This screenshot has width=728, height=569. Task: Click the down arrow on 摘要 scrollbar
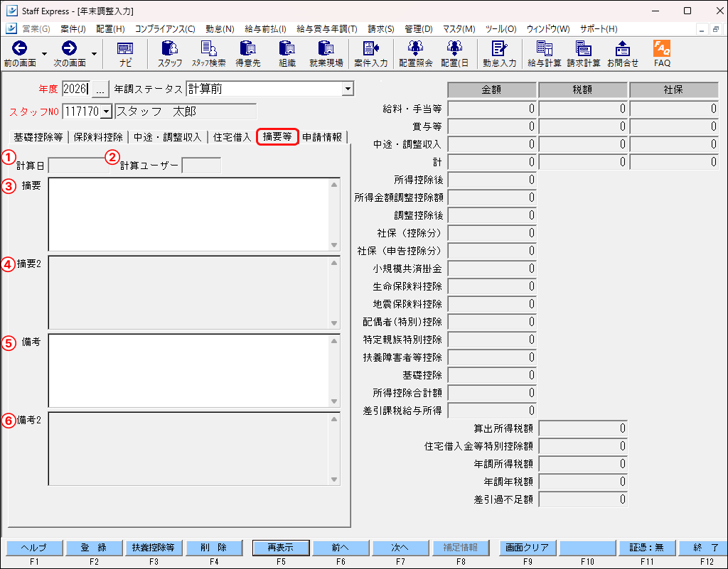tap(334, 245)
